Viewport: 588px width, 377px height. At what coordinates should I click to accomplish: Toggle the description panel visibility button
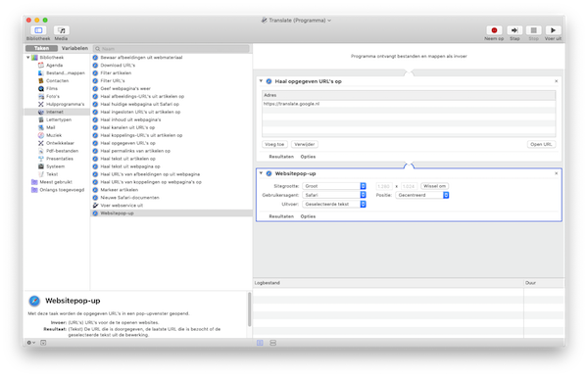coord(43,343)
